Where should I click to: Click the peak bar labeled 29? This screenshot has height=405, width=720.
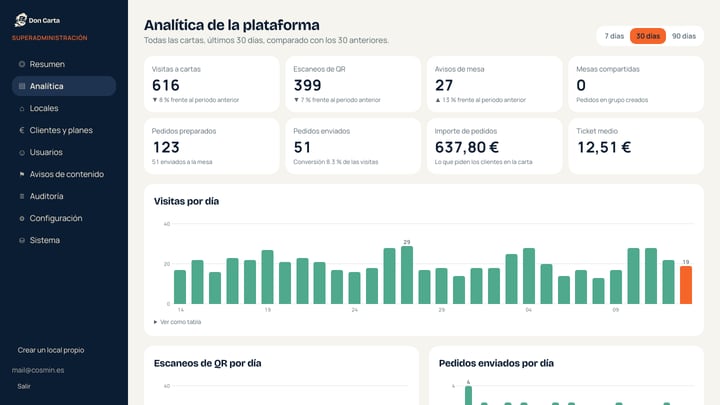[x=407, y=275]
